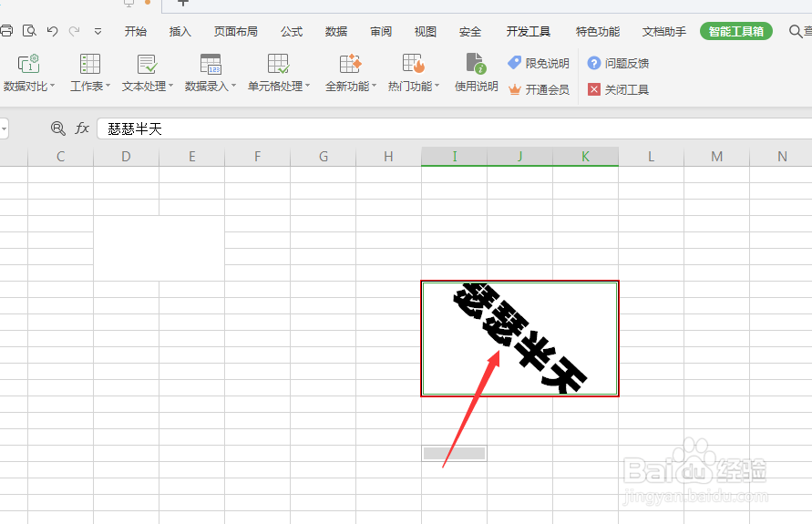Go to the 数据 tab
The image size is (812, 524).
click(x=336, y=32)
